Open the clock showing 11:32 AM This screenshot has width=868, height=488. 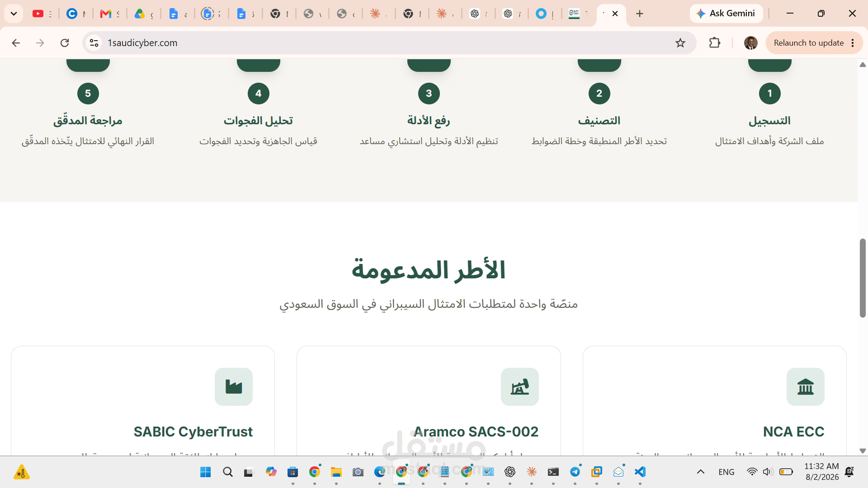click(x=822, y=472)
